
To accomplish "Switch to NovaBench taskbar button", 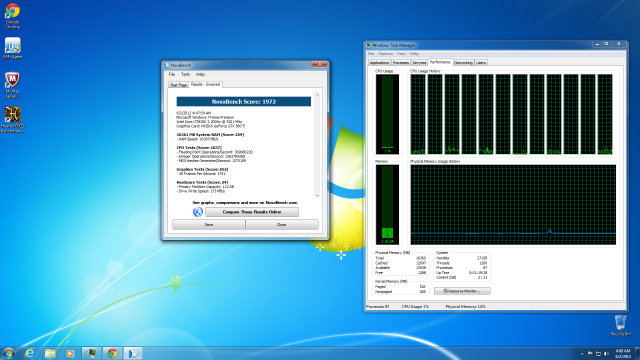I will 133,353.
